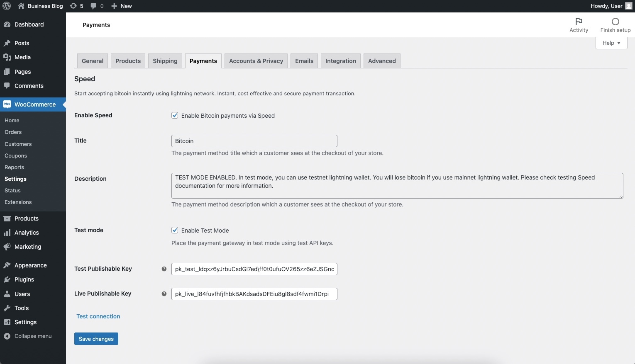Click the user avatar icon
The height and width of the screenshot is (364, 635).
pos(628,6)
